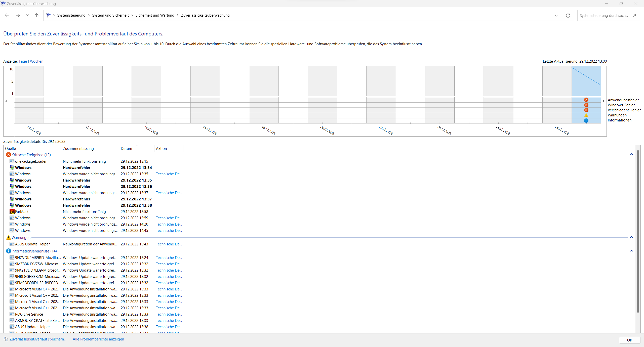Collapse the Warnungen group

click(631, 237)
